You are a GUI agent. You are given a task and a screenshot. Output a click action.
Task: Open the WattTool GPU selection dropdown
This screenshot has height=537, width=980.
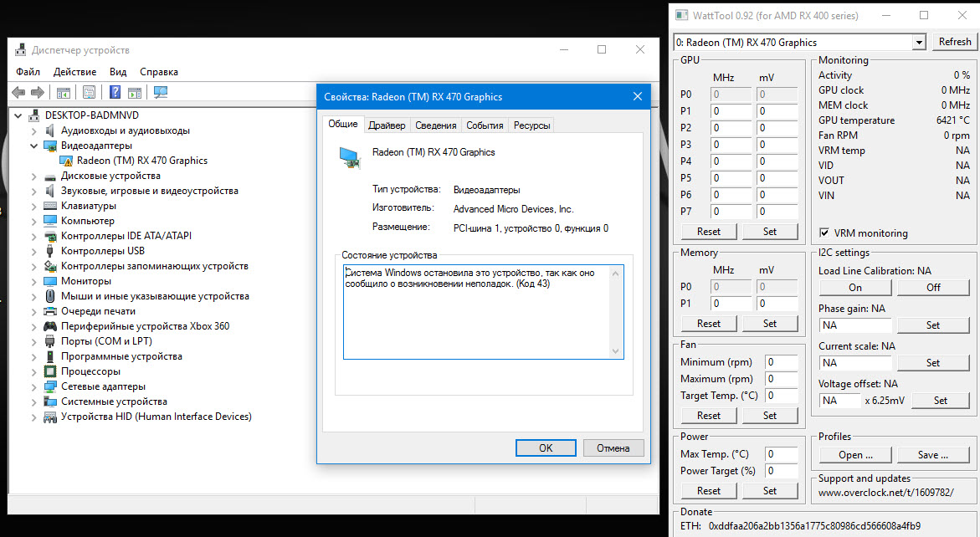[918, 43]
